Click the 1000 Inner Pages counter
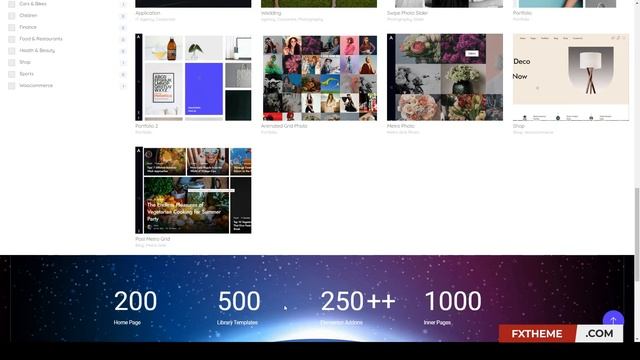 [x=453, y=307]
